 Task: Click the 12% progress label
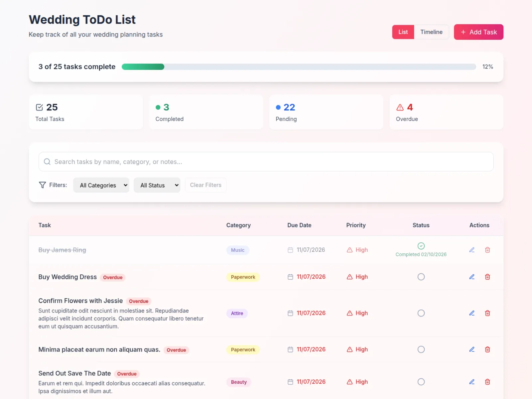[488, 66]
